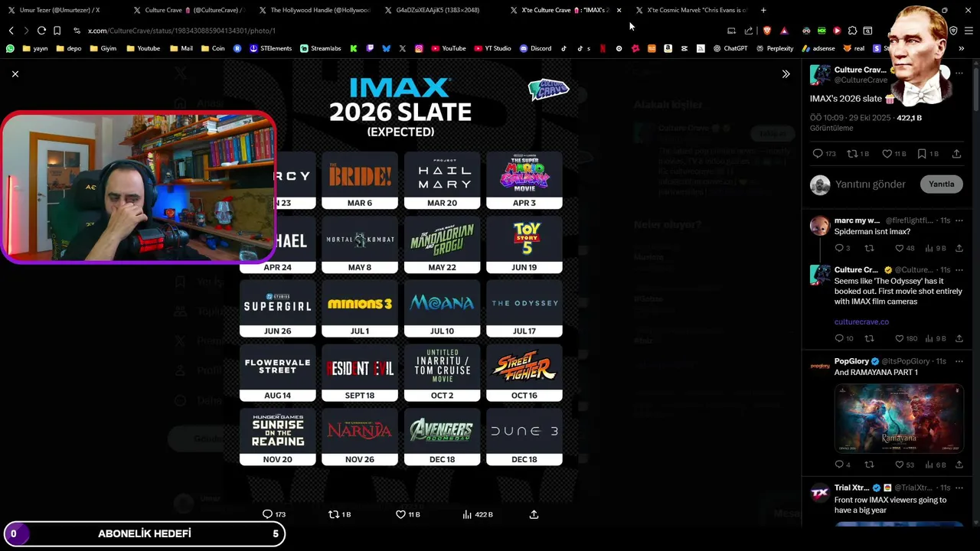Bookmark this page via address bar icon
Viewport: 980px width, 551px height.
57,31
